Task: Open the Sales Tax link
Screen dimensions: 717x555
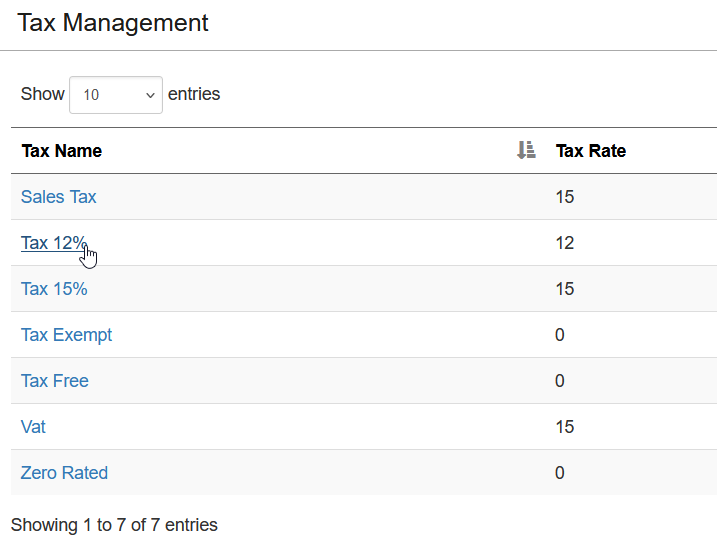Action: [59, 197]
